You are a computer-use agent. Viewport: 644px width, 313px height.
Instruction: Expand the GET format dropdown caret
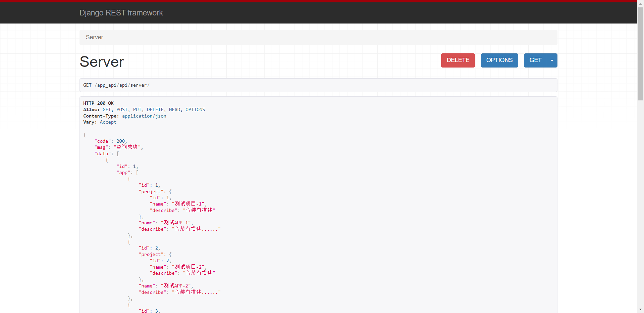tap(552, 60)
